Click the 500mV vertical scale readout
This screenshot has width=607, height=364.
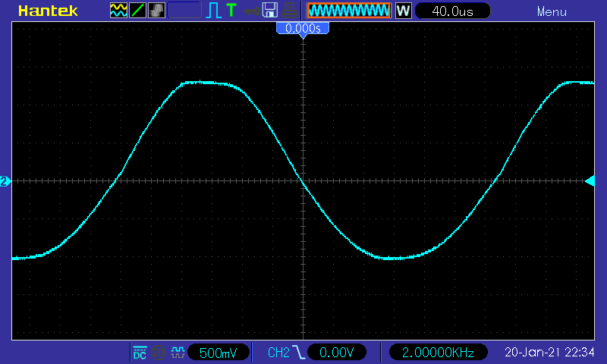tap(218, 353)
